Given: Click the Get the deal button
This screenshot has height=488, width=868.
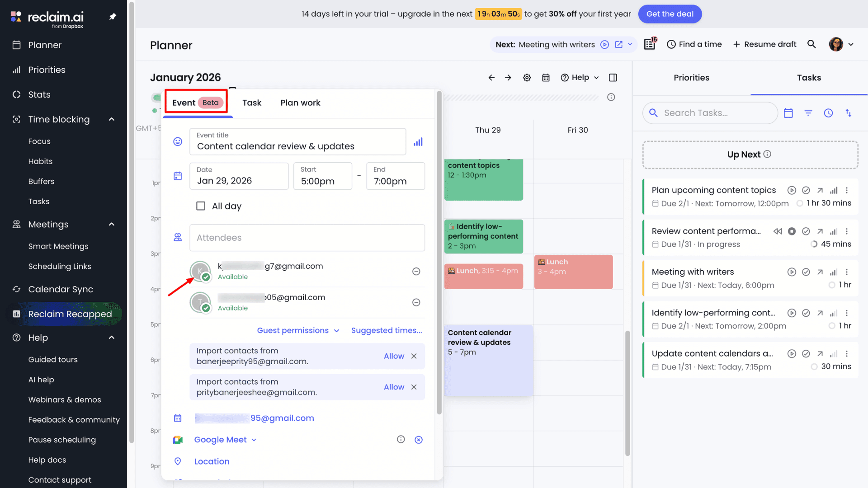Looking at the screenshot, I should [x=670, y=14].
